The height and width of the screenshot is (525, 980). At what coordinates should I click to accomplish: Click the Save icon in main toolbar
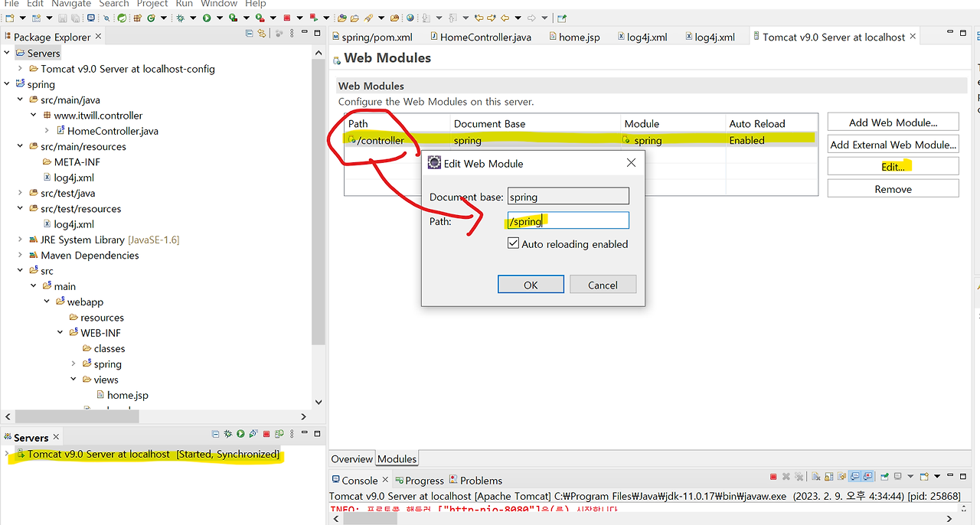click(64, 18)
